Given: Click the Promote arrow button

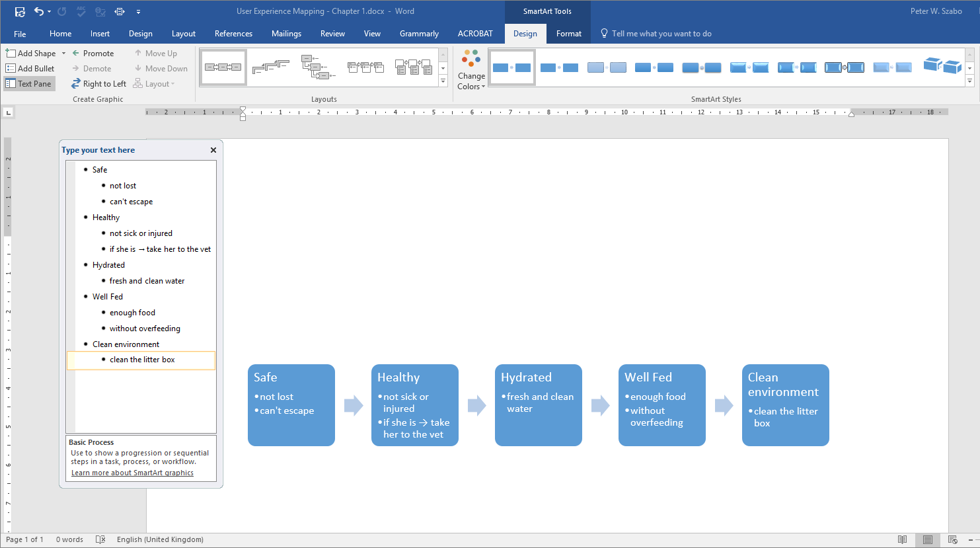Looking at the screenshot, I should click(93, 54).
